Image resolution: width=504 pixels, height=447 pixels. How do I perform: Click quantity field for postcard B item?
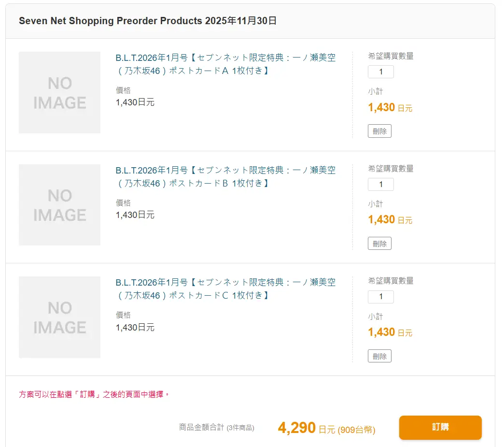381,185
